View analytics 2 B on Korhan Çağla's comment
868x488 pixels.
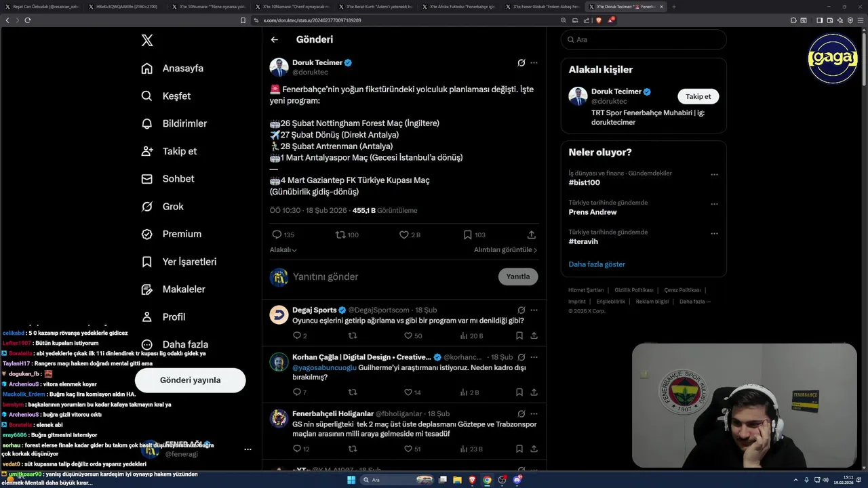click(469, 392)
